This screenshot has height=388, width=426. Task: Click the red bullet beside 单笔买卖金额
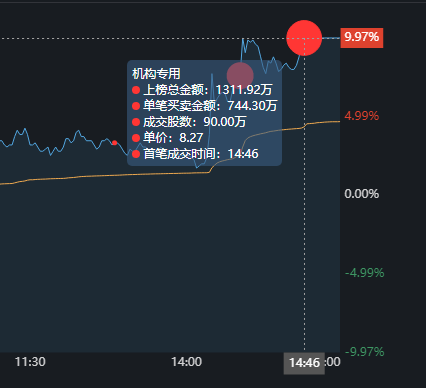tap(136, 106)
